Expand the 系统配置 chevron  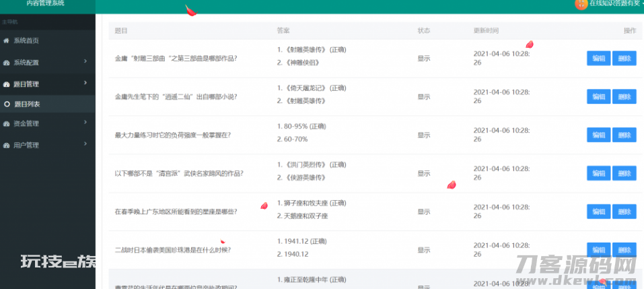pyautogui.click(x=85, y=61)
